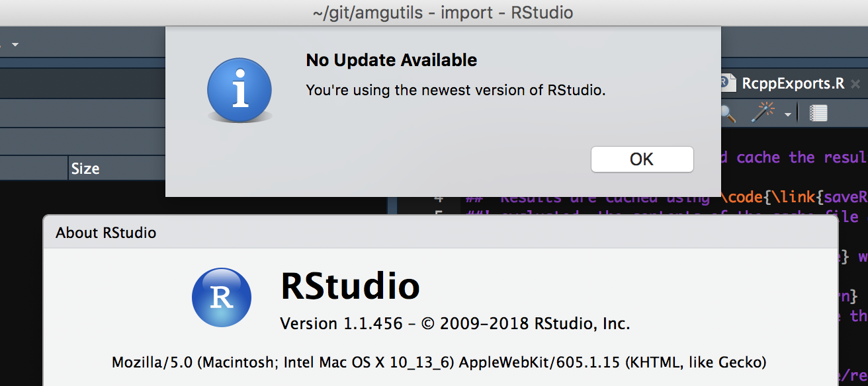Image resolution: width=868 pixels, height=386 pixels.
Task: Click the RStudio sphere logo in About window
Action: pos(222,297)
